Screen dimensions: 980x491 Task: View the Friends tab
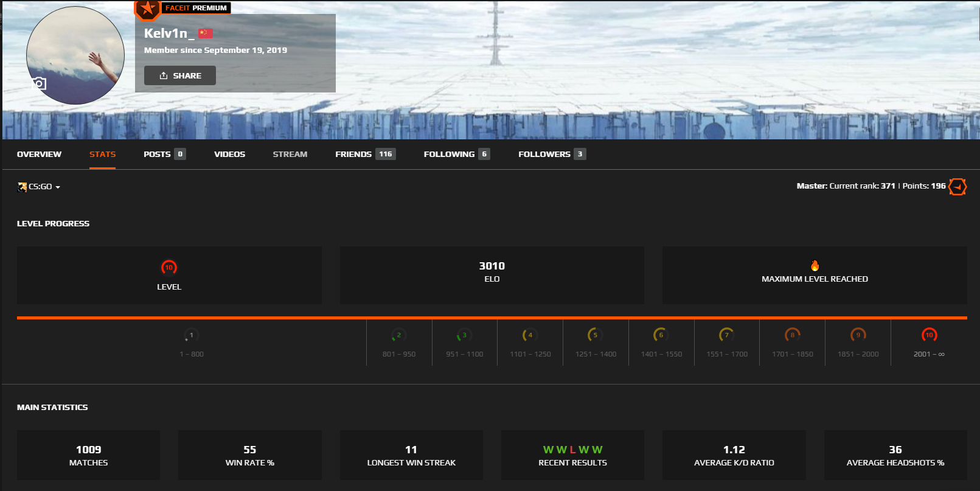pyautogui.click(x=365, y=154)
